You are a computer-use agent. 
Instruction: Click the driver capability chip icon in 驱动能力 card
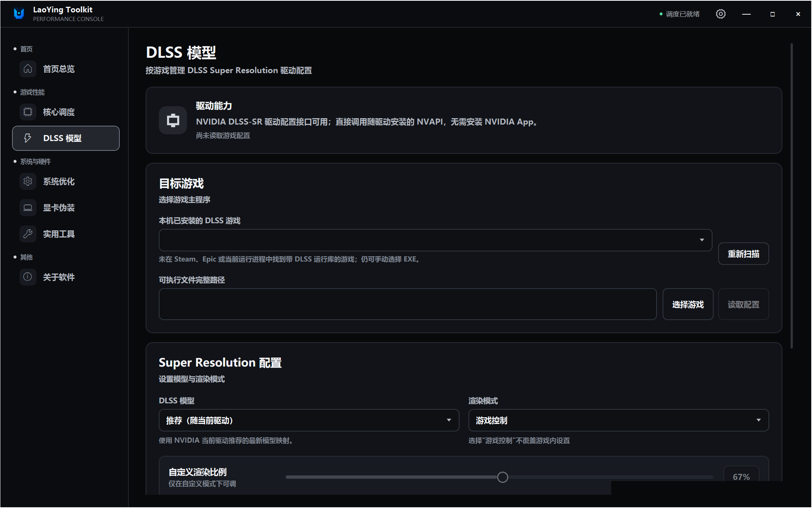point(173,120)
